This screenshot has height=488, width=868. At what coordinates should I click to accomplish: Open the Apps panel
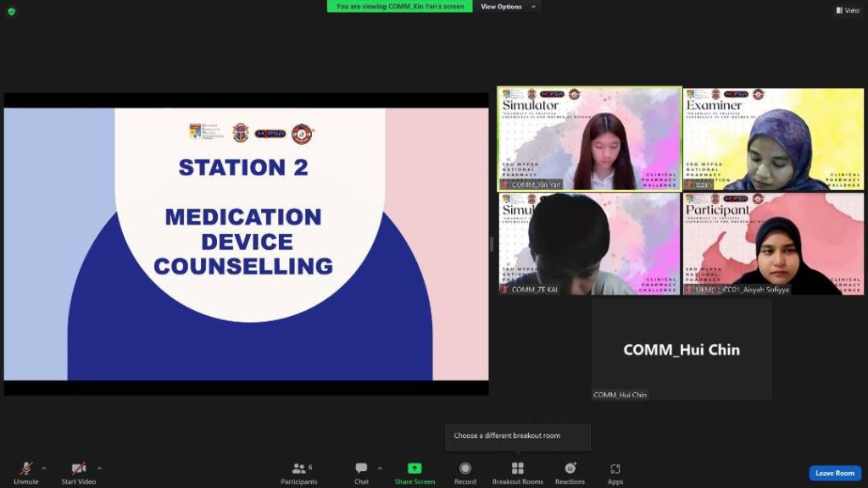point(615,469)
